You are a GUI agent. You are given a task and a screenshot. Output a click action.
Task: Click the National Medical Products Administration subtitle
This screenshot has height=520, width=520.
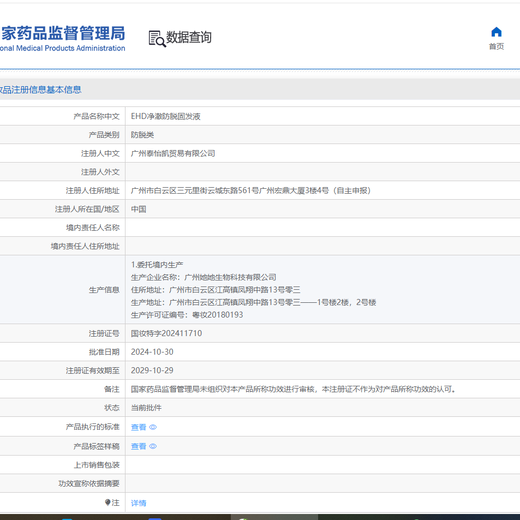(63, 48)
